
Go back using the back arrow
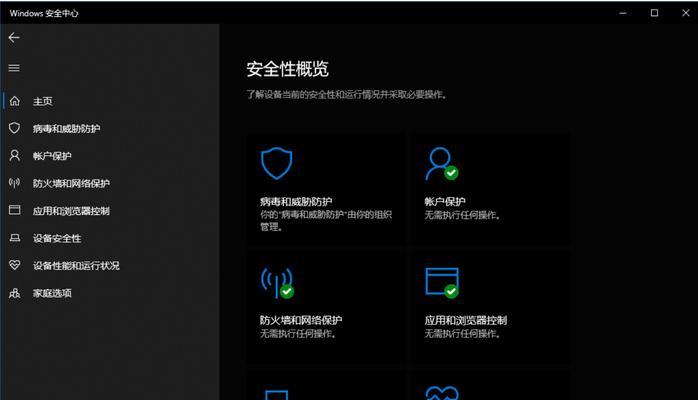tap(14, 38)
